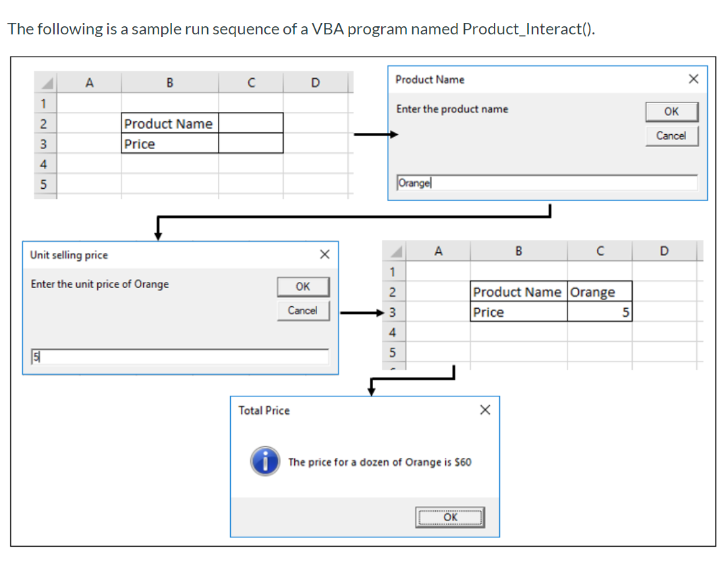This screenshot has width=728, height=563.
Task: Select row number 5 in left spreadsheet
Action: 44,183
